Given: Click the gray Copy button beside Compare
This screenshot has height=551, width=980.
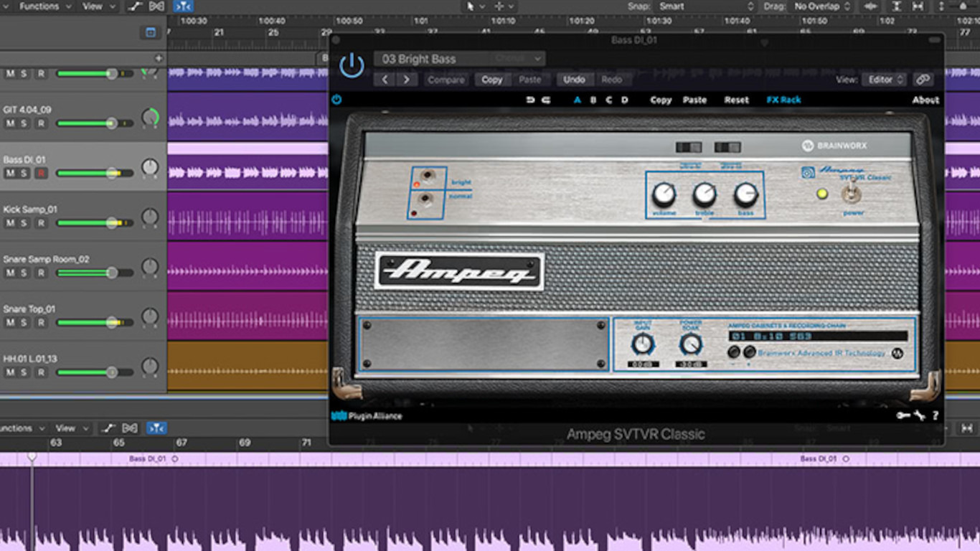Looking at the screenshot, I should (492, 80).
